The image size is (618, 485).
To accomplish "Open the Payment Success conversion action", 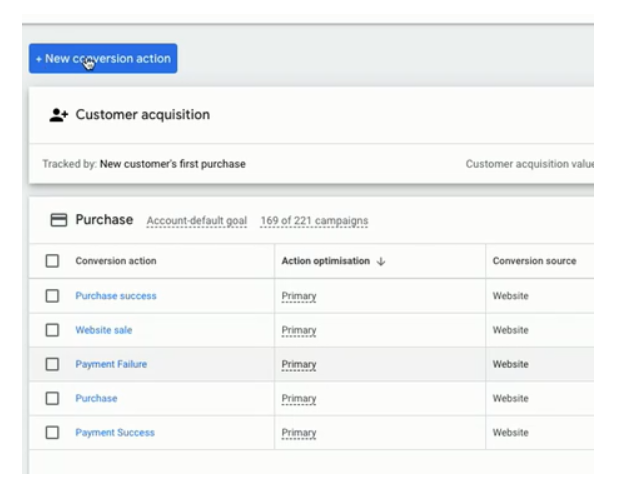I will coord(115,433).
